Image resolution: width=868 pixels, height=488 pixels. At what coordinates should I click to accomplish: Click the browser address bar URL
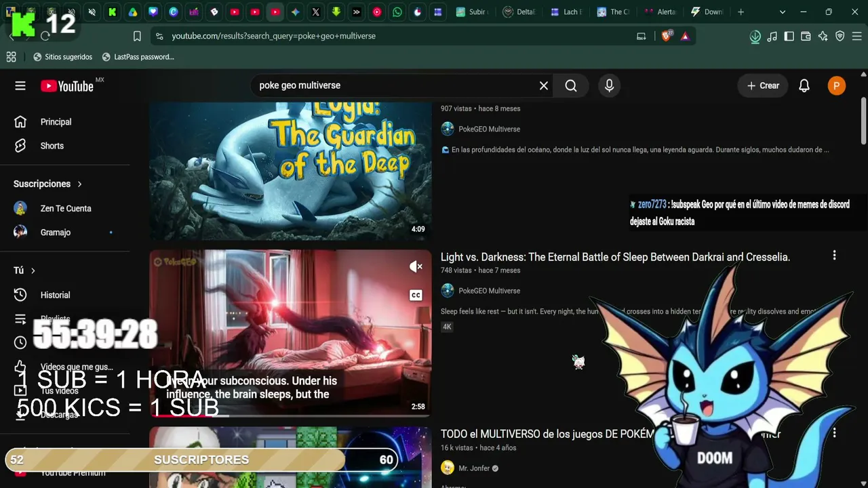(x=273, y=36)
